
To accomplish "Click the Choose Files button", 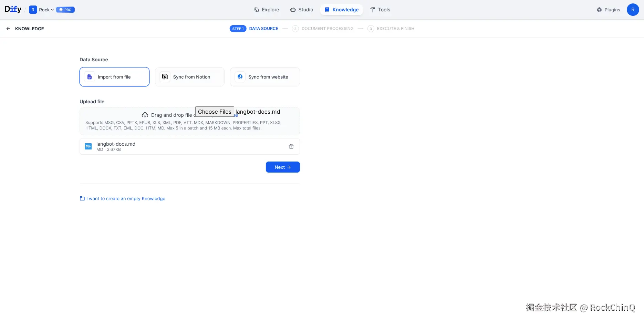I will pos(215,112).
